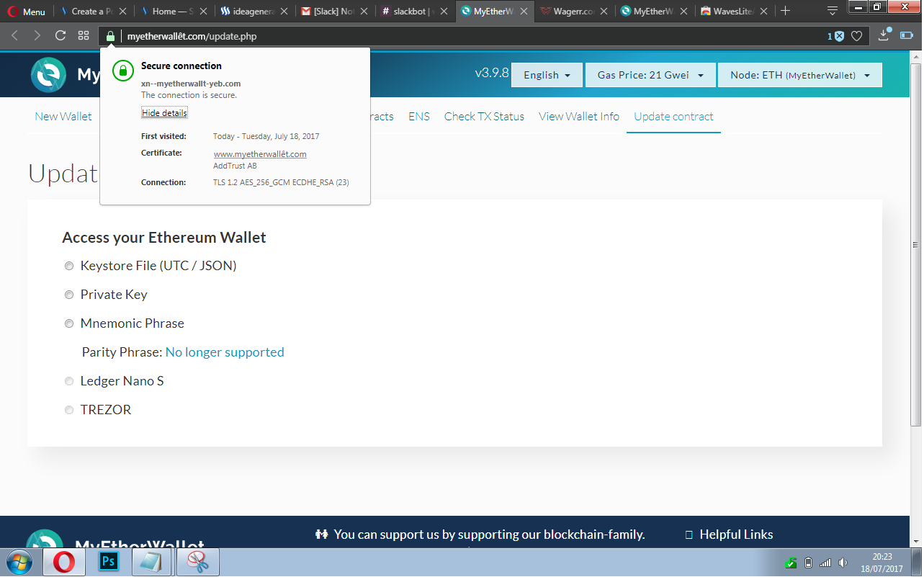924x577 pixels.
Task: Click the green checkmark tray icon
Action: pyautogui.click(x=791, y=563)
